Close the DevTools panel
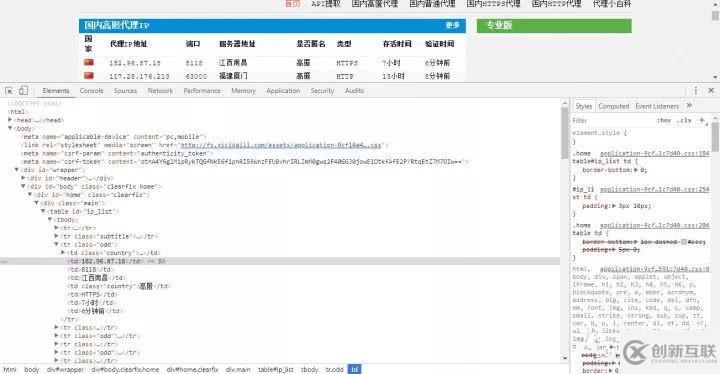The image size is (720, 374). (711, 91)
